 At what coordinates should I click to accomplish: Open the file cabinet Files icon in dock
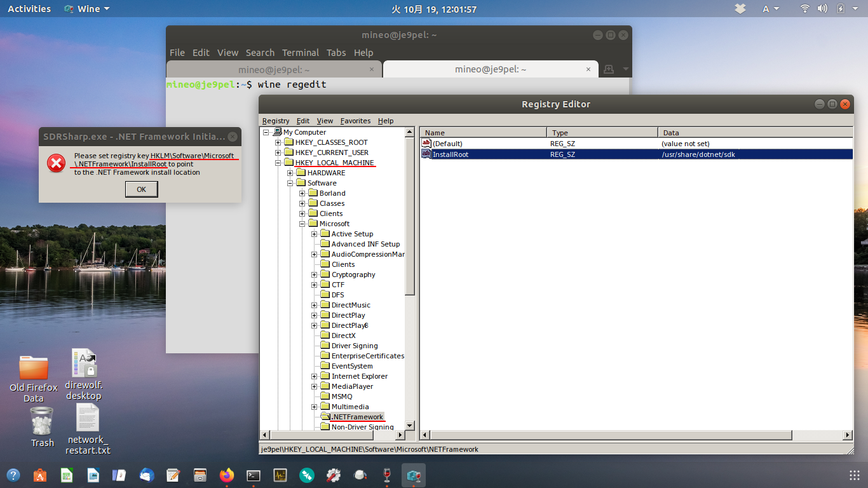pos(200,475)
